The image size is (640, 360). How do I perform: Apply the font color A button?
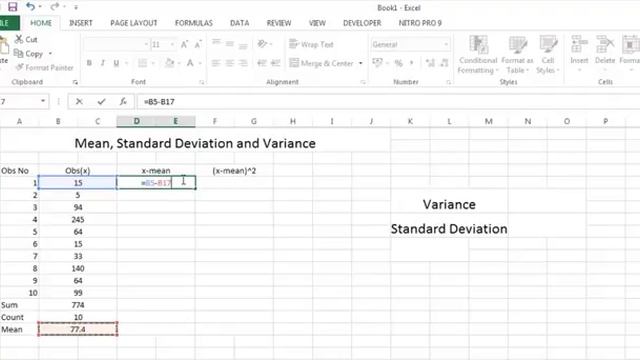coord(190,63)
